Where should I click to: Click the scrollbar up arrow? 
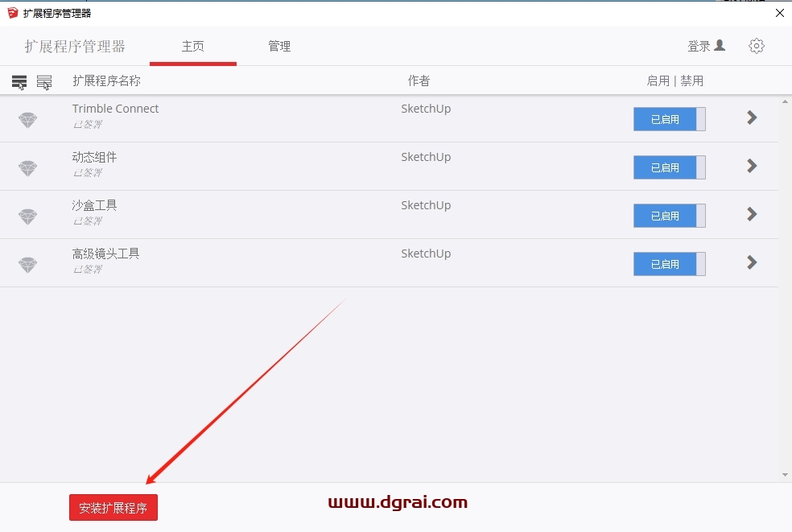785,101
